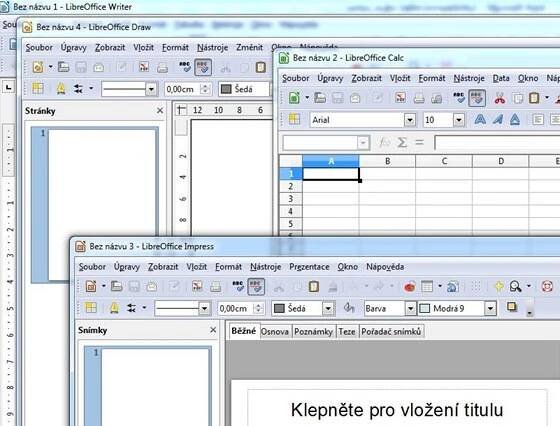The height and width of the screenshot is (426, 560).
Task: Open the Šedá line color box in Draw
Action: pos(244,89)
